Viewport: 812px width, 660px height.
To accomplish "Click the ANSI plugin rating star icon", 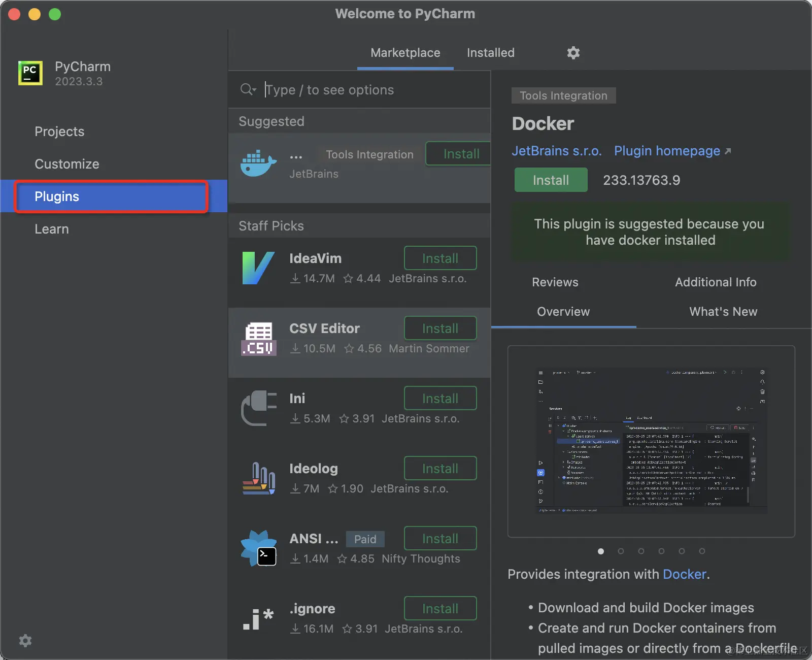I will pos(342,559).
